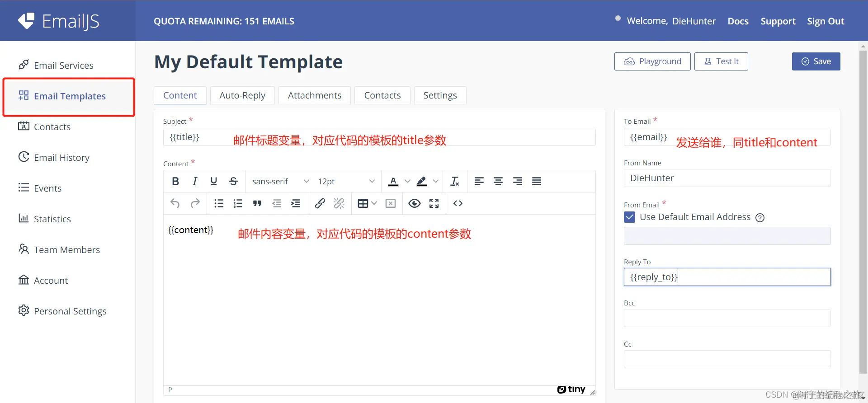Redo the last edit
868x403 pixels.
point(195,203)
